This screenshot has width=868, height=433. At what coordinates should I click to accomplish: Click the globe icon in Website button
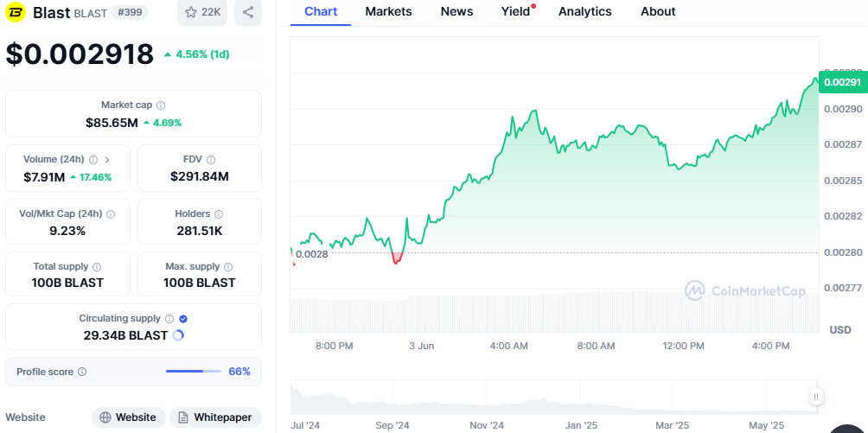click(x=105, y=417)
